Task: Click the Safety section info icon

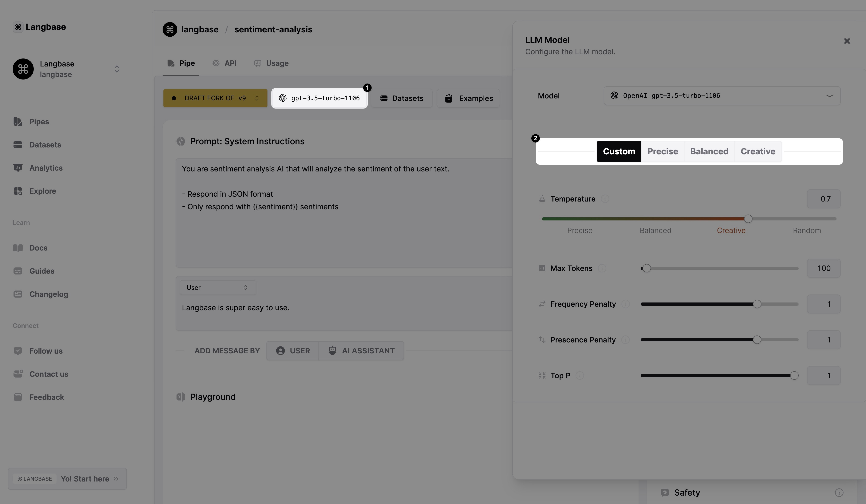Action: (839, 493)
